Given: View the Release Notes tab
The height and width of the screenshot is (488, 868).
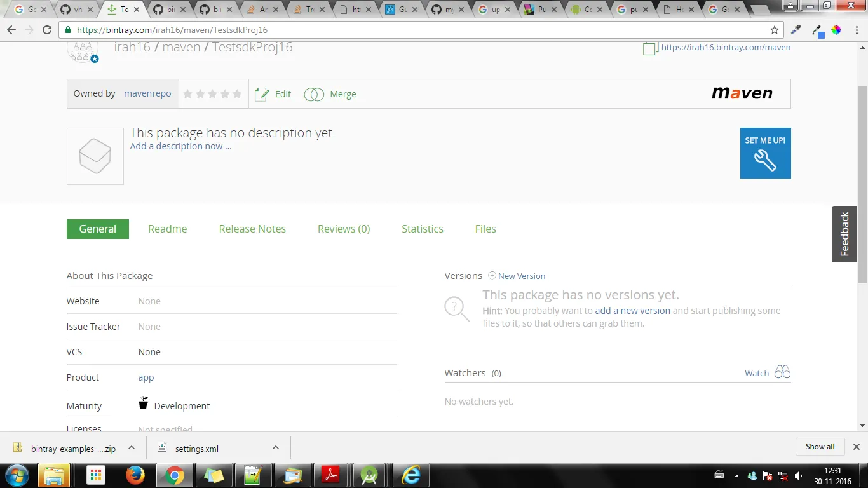Looking at the screenshot, I should pyautogui.click(x=252, y=229).
